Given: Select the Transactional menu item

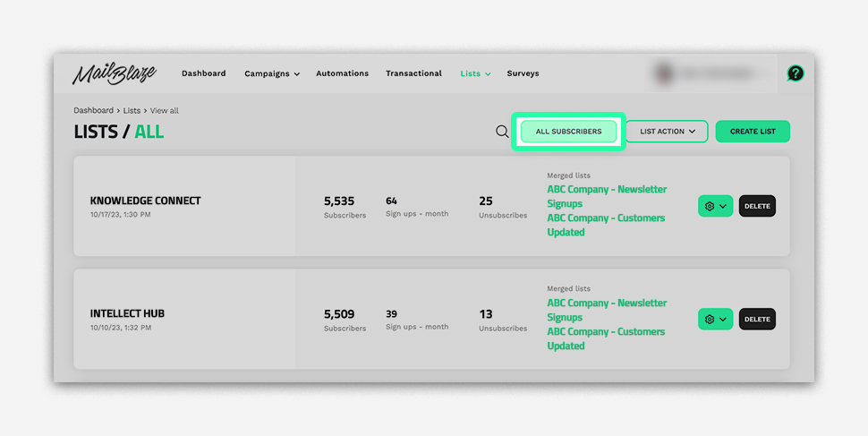Looking at the screenshot, I should click(413, 73).
